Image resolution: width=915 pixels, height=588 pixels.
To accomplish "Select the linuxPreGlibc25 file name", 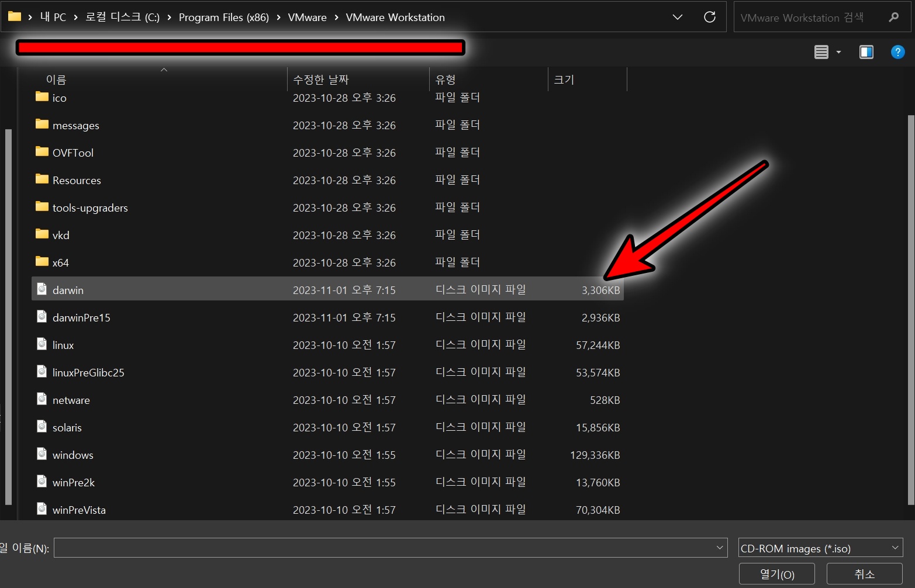I will pyautogui.click(x=88, y=372).
